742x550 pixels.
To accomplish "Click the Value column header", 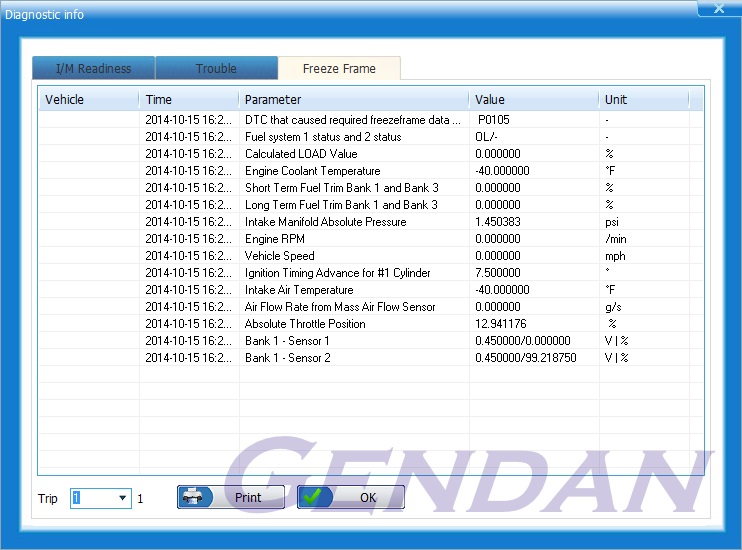I will pyautogui.click(x=533, y=99).
